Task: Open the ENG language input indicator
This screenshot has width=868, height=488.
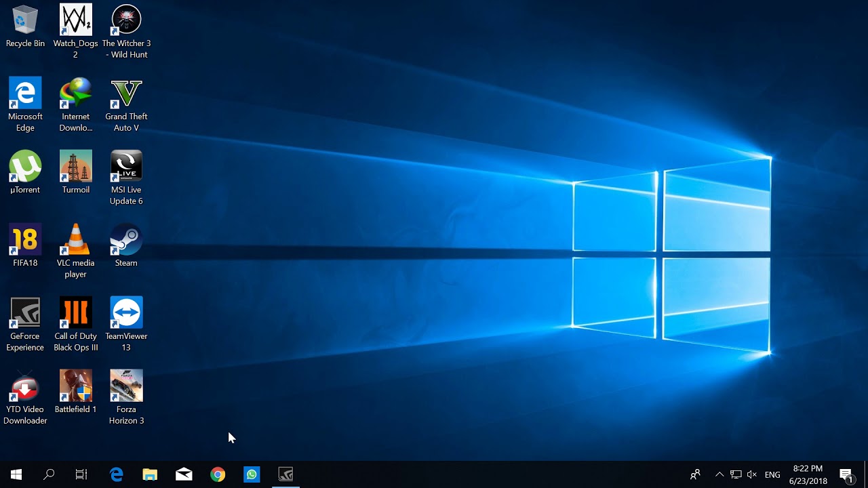Action: click(x=772, y=474)
